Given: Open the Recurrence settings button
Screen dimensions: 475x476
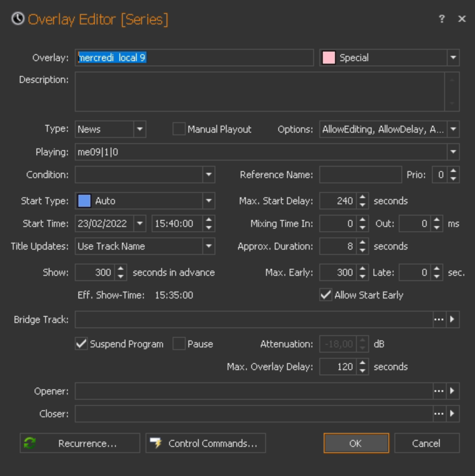Looking at the screenshot, I should [80, 443].
